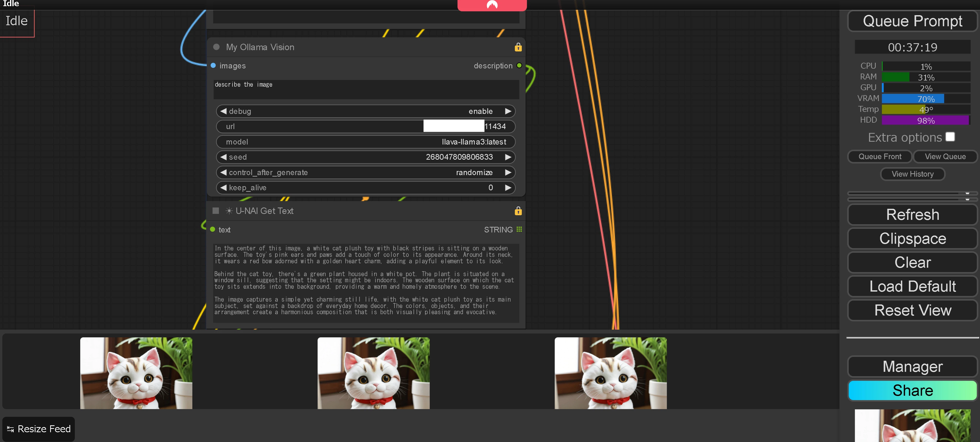This screenshot has width=980, height=442.
Task: Click the U-NAI Get Text node title
Action: pos(264,211)
